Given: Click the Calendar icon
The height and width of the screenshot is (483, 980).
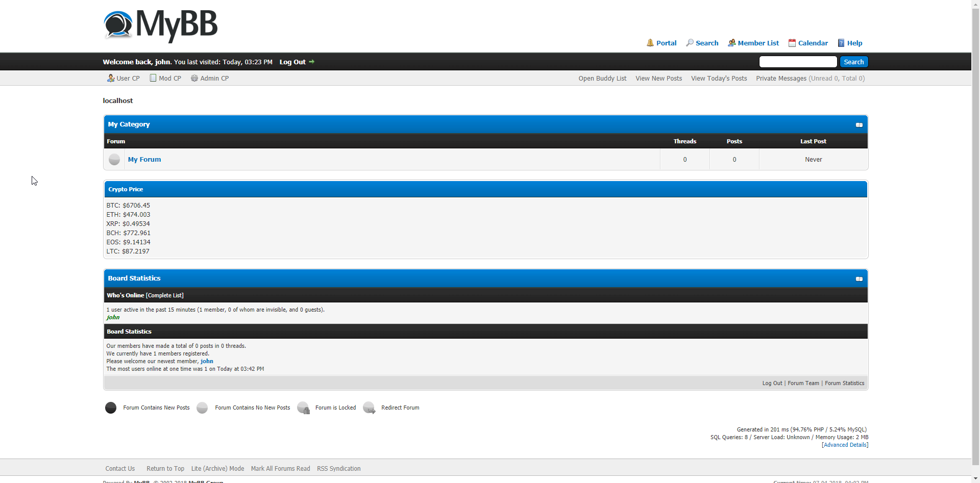Looking at the screenshot, I should pyautogui.click(x=792, y=43).
